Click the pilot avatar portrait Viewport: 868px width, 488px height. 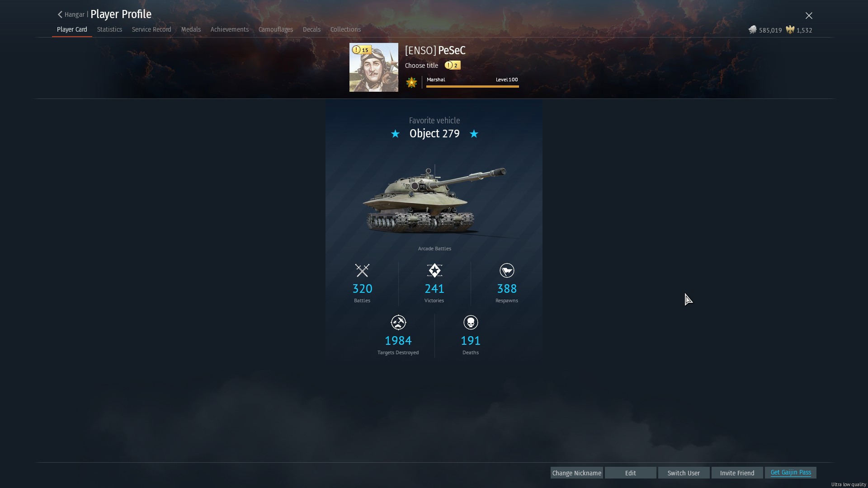[374, 67]
